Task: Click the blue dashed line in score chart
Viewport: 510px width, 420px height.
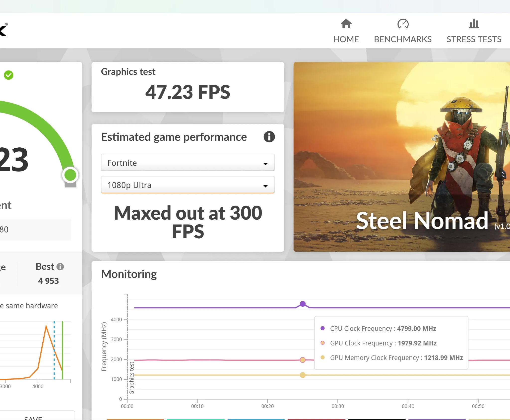Action: click(54, 350)
